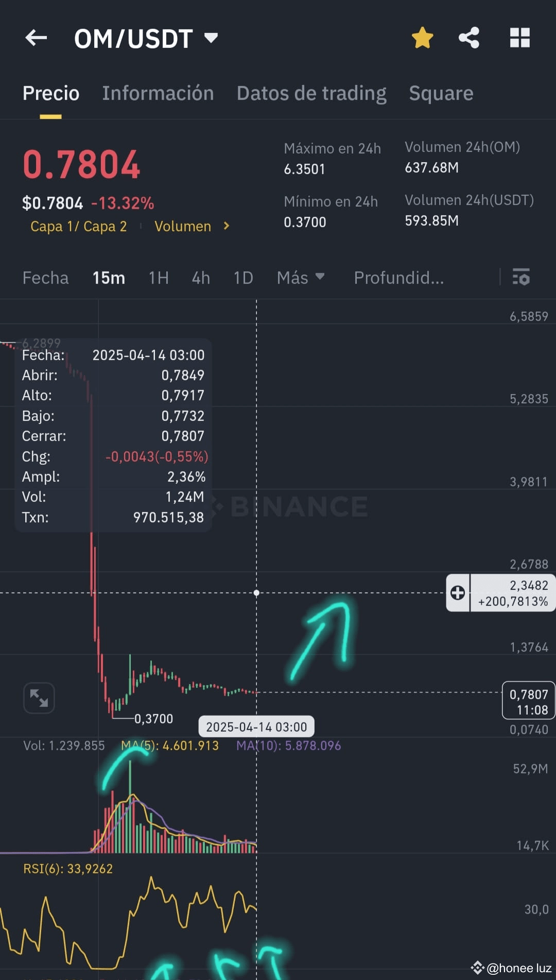Open the Square tab
556x980 pixels.
pos(441,93)
